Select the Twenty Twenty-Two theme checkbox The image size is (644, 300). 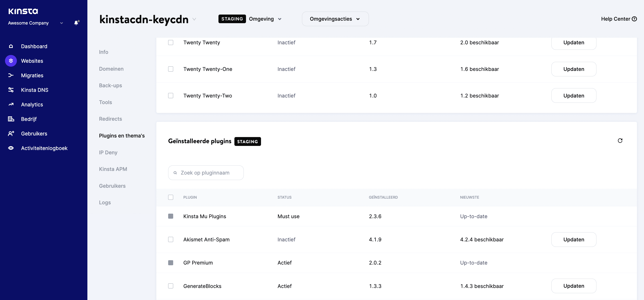pos(171,96)
